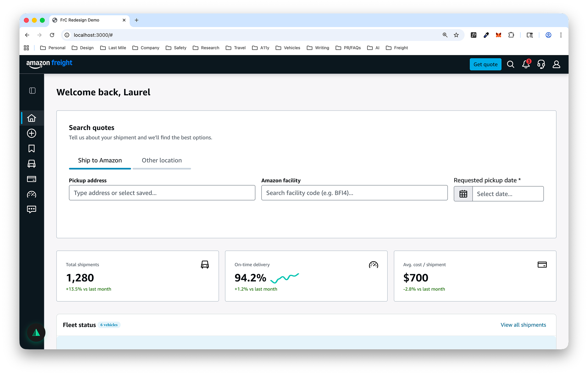Collapse the sidebar with the panel toggle

[32, 90]
